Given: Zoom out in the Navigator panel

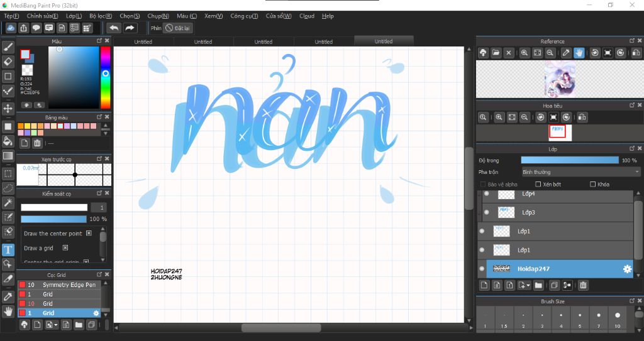Looking at the screenshot, I should coord(525,117).
